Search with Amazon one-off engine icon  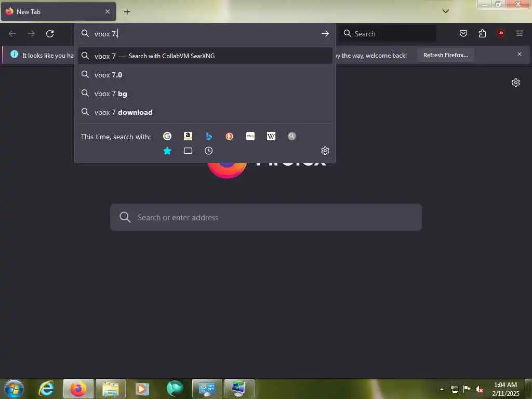(x=188, y=136)
